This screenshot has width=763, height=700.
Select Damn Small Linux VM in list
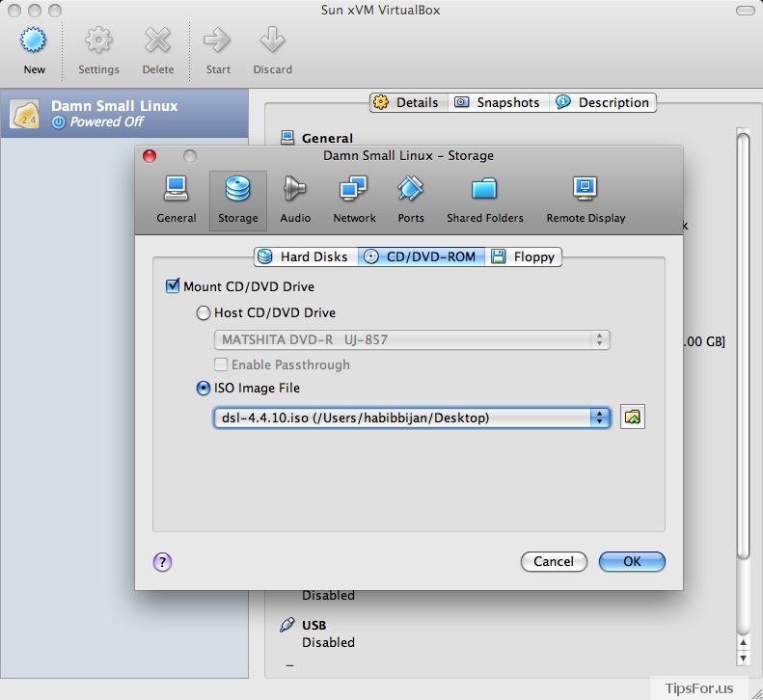tap(124, 114)
